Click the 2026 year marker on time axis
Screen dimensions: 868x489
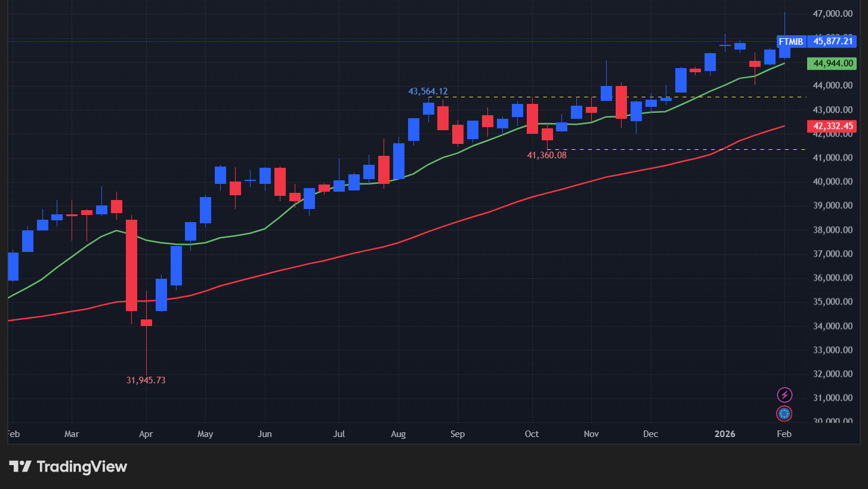725,434
